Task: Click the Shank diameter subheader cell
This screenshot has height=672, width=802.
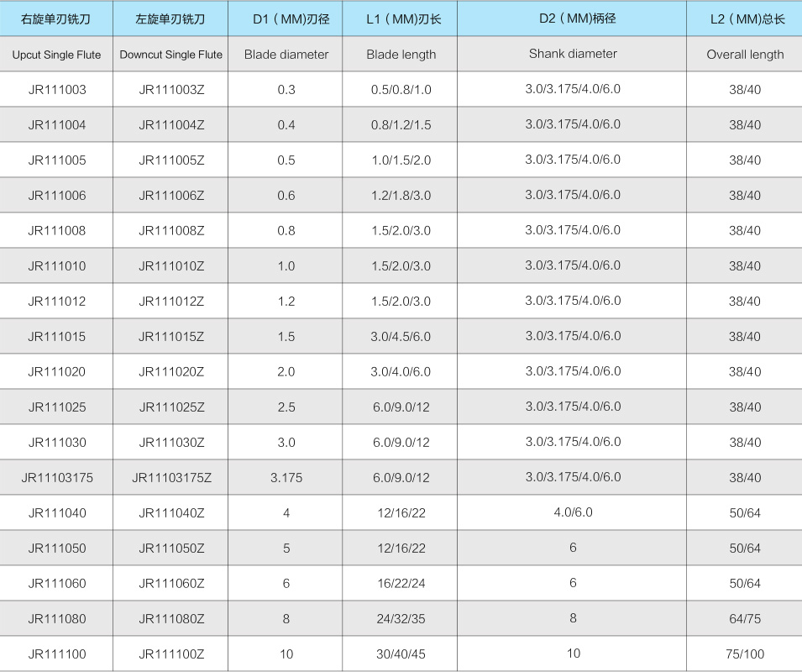Action: pyautogui.click(x=573, y=54)
